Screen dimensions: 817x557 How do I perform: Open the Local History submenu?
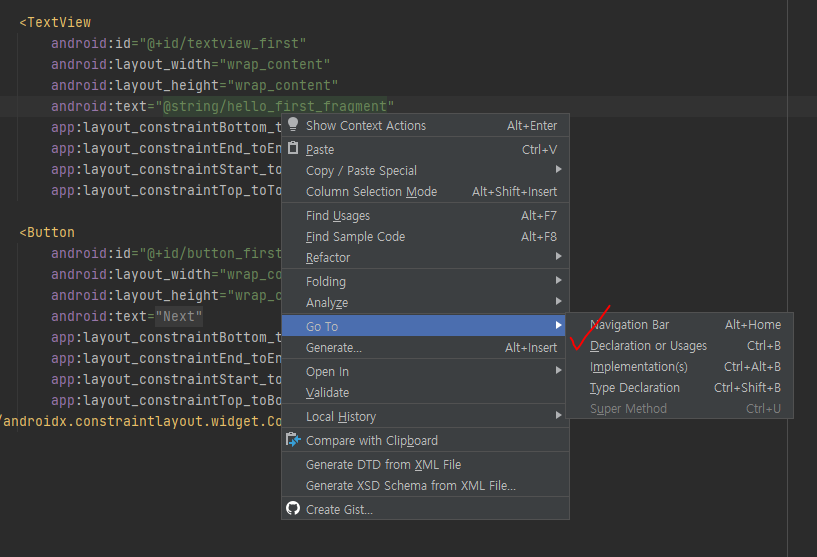coord(425,417)
